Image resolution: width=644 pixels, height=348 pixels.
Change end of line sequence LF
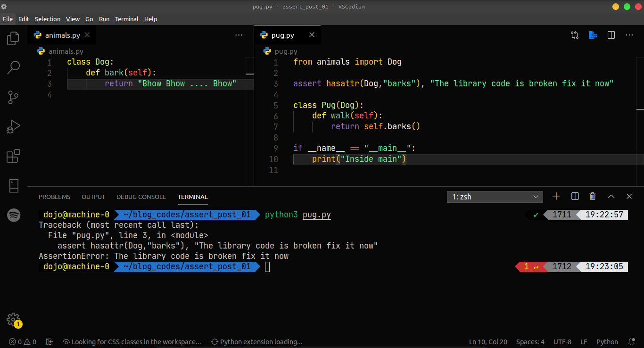[584, 342]
